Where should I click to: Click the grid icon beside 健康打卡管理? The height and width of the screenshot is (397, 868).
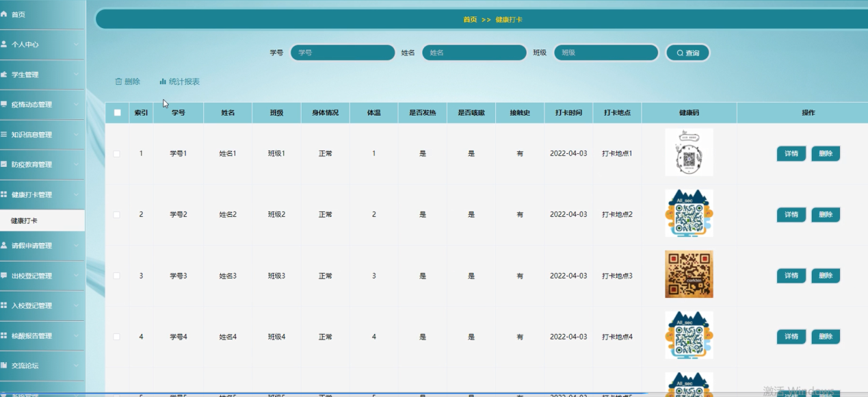point(3,194)
